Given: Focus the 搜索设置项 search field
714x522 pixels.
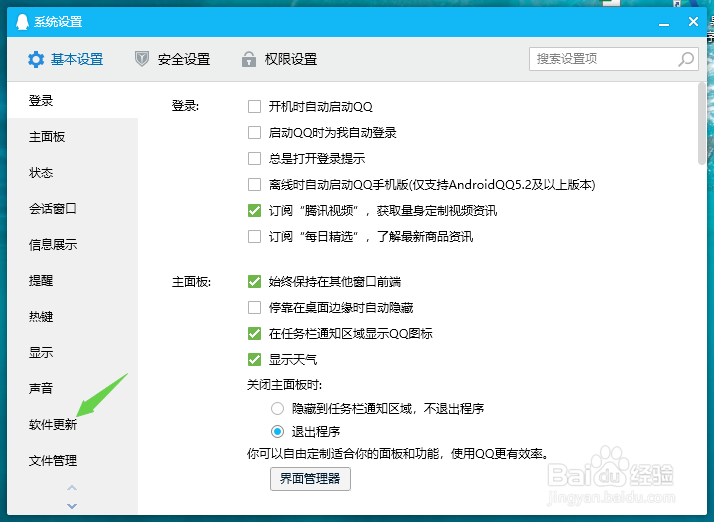Looking at the screenshot, I should point(614,59).
